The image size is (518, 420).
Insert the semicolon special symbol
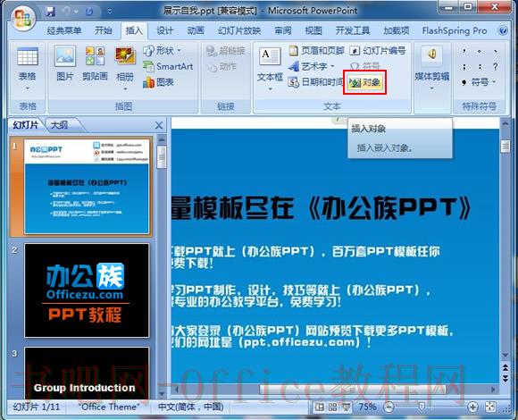click(464, 66)
